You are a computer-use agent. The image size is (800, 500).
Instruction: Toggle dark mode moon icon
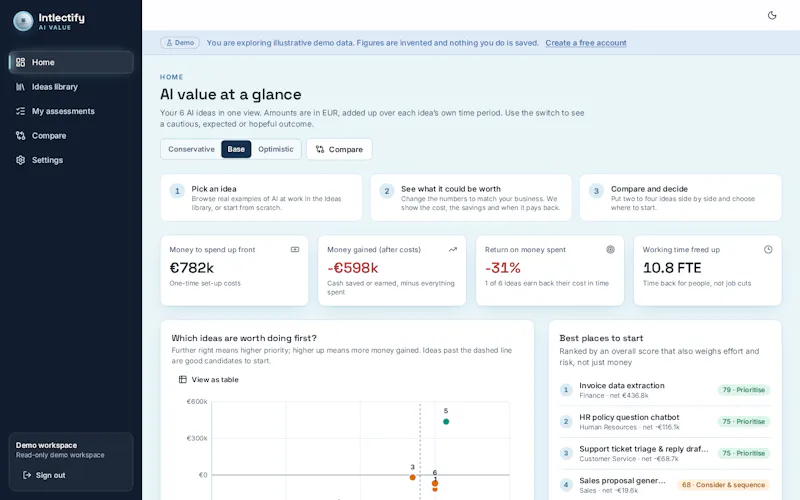(x=772, y=15)
